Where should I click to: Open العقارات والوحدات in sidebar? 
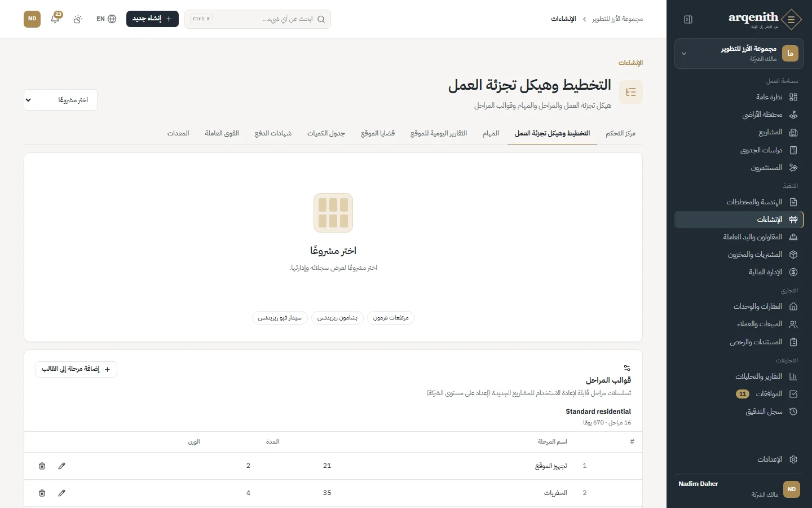tap(739, 306)
